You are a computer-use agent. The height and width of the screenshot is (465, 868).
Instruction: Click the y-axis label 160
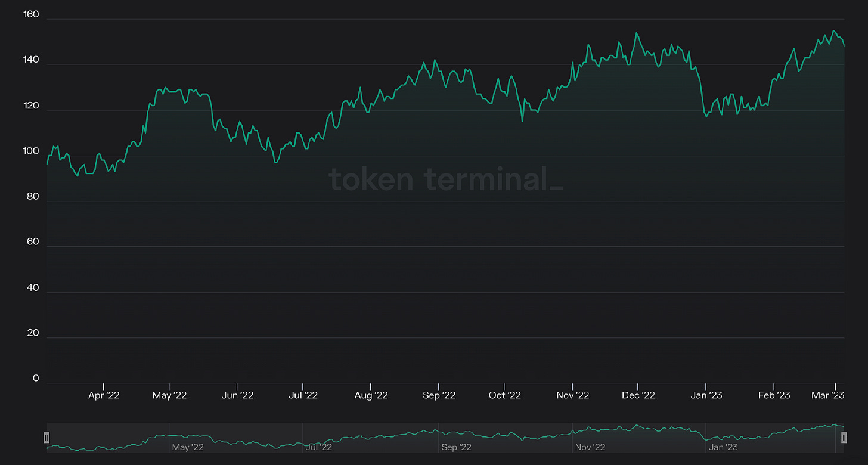tap(32, 14)
